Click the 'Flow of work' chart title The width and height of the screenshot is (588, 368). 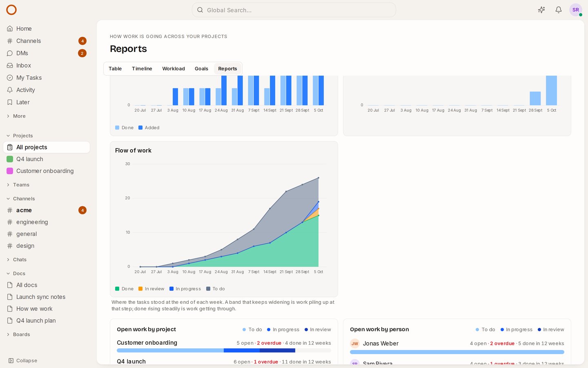133,150
